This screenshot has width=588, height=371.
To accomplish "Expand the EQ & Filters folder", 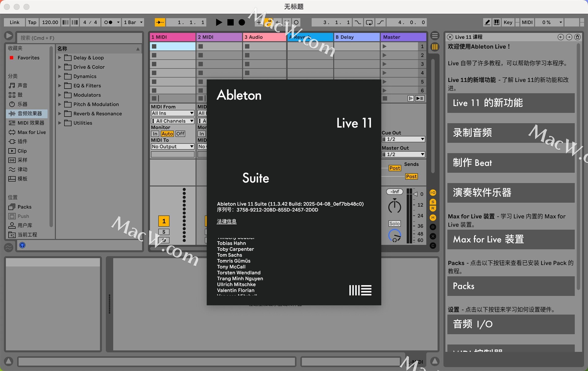I will click(x=60, y=86).
